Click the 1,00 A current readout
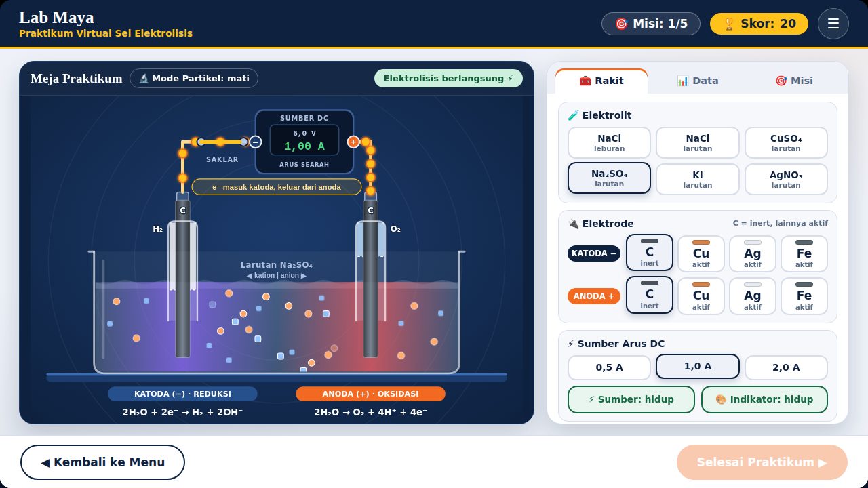The height and width of the screenshot is (488, 868). click(304, 146)
